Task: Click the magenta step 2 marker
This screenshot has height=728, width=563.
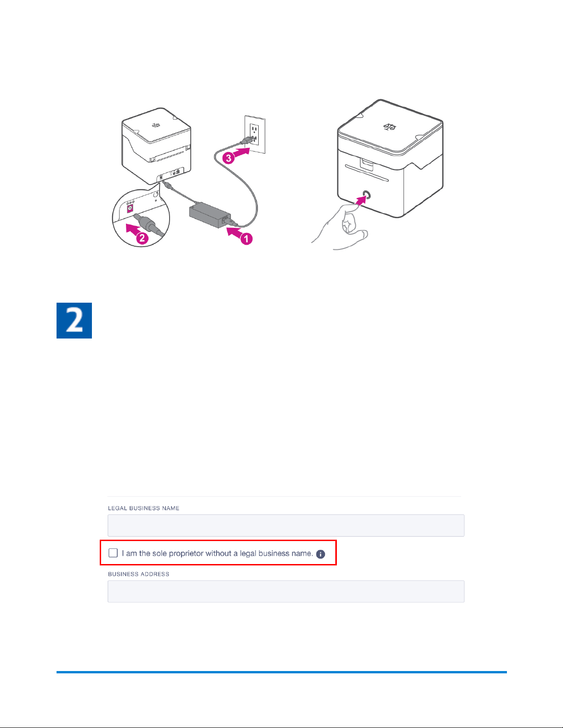Action: point(142,237)
